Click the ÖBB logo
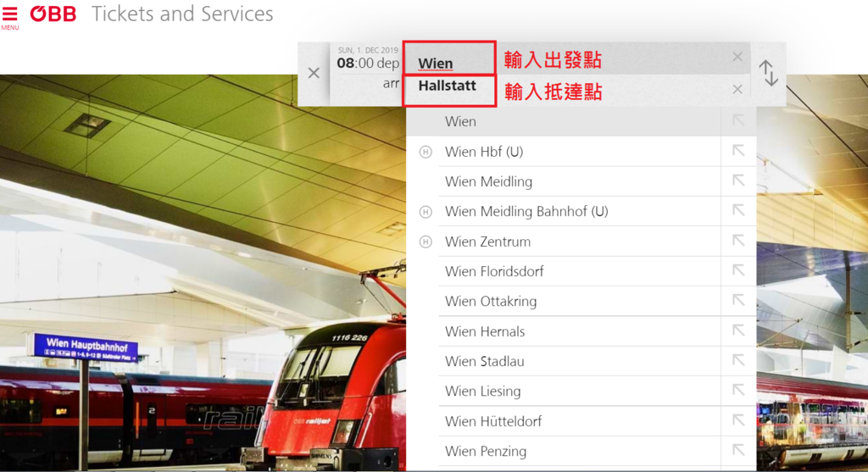This screenshot has width=868, height=472. (53, 14)
